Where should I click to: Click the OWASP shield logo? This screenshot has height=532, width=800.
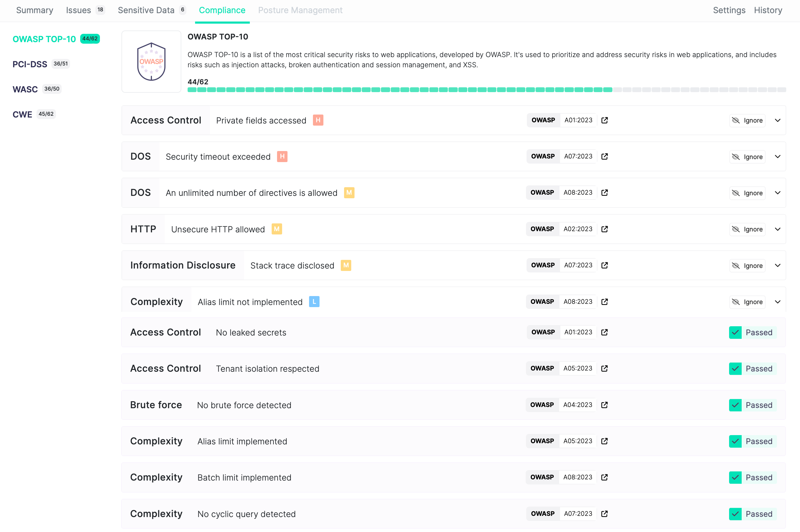[151, 61]
